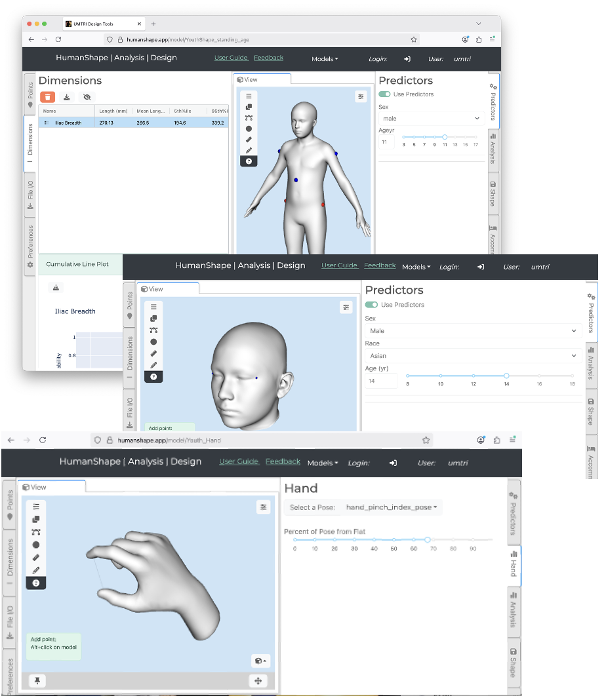This screenshot has width=606, height=700.
Task: Click the login arrow icon in hand page header
Action: [x=393, y=463]
